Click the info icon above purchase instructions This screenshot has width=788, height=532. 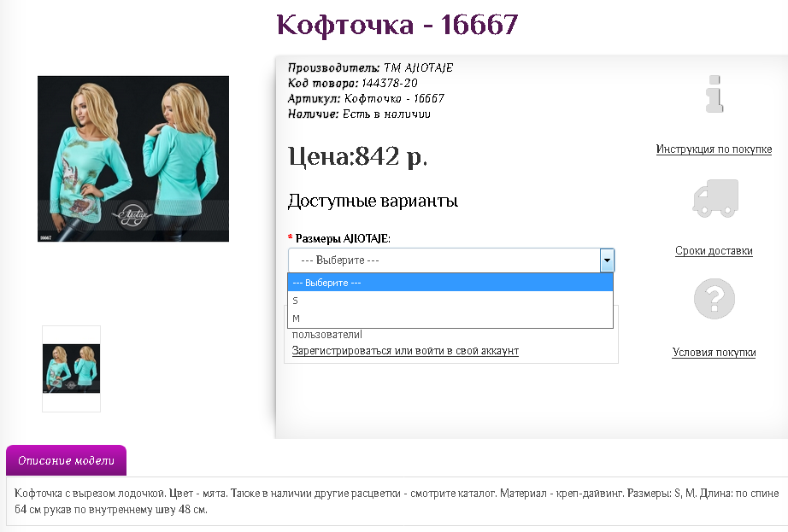pos(714,94)
